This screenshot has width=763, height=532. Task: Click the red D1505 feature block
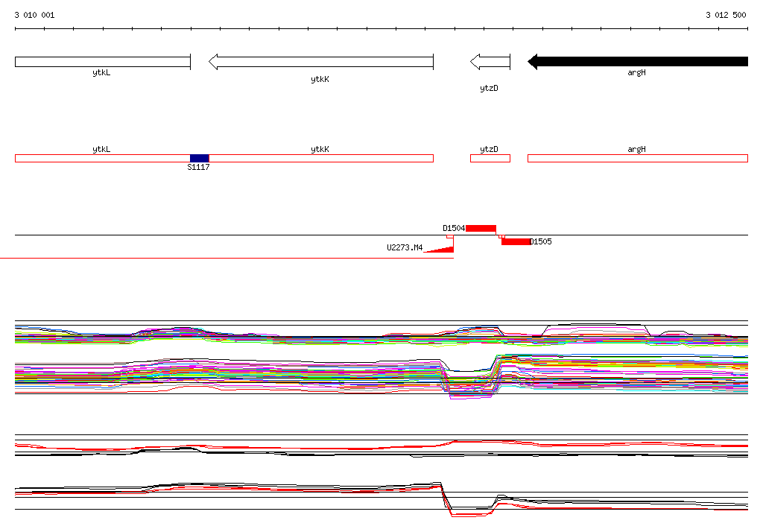click(516, 241)
